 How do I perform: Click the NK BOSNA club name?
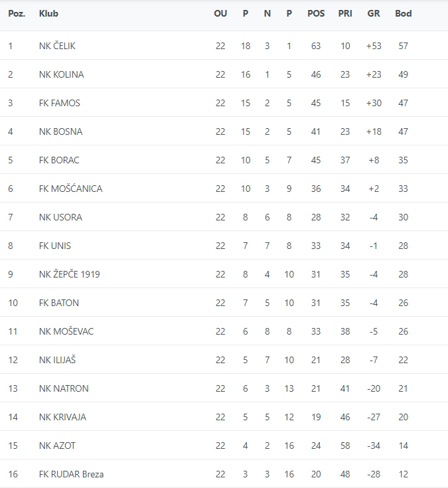pyautogui.click(x=61, y=131)
